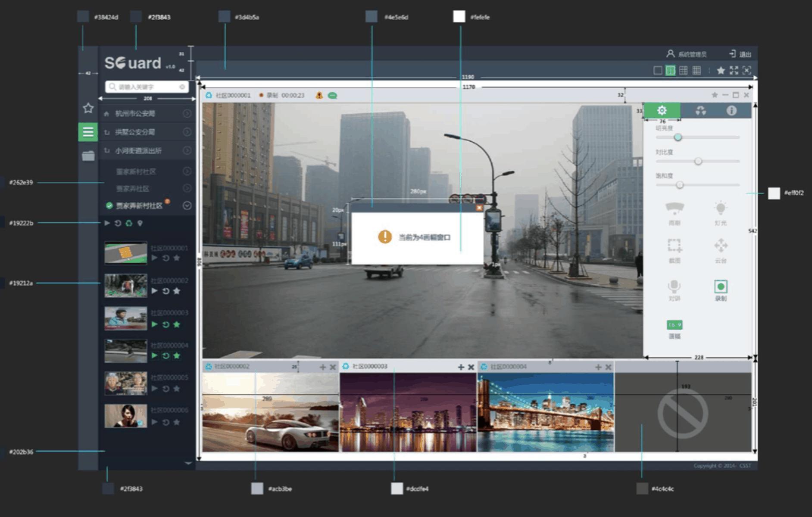Toggle the favorite star for 社区0000004
The image size is (812, 517).
pos(177,356)
